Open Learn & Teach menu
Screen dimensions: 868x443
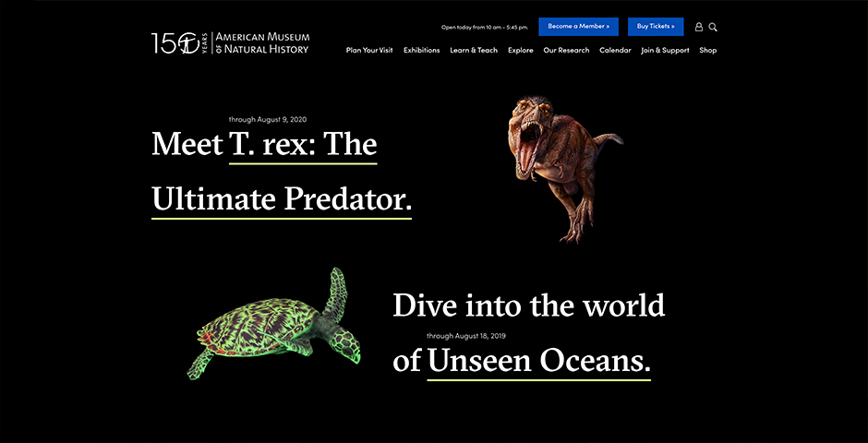click(474, 51)
